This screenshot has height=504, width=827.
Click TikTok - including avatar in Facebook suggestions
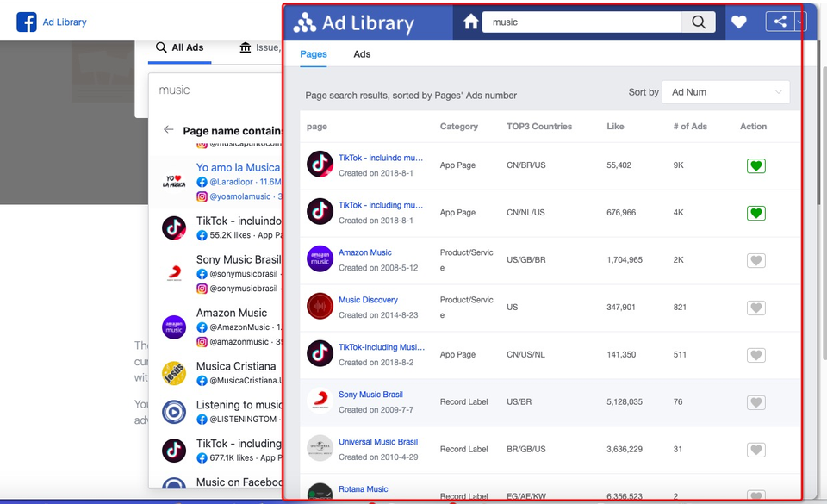tap(173, 451)
